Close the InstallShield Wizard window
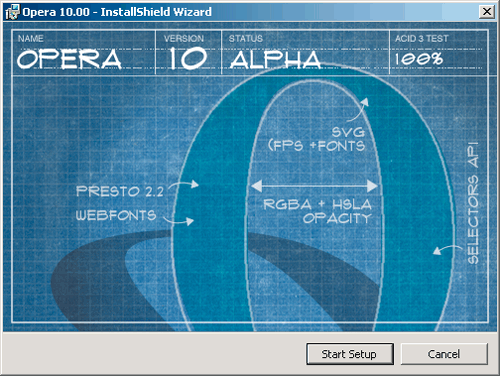Viewport: 500px width, 376px height. click(487, 12)
